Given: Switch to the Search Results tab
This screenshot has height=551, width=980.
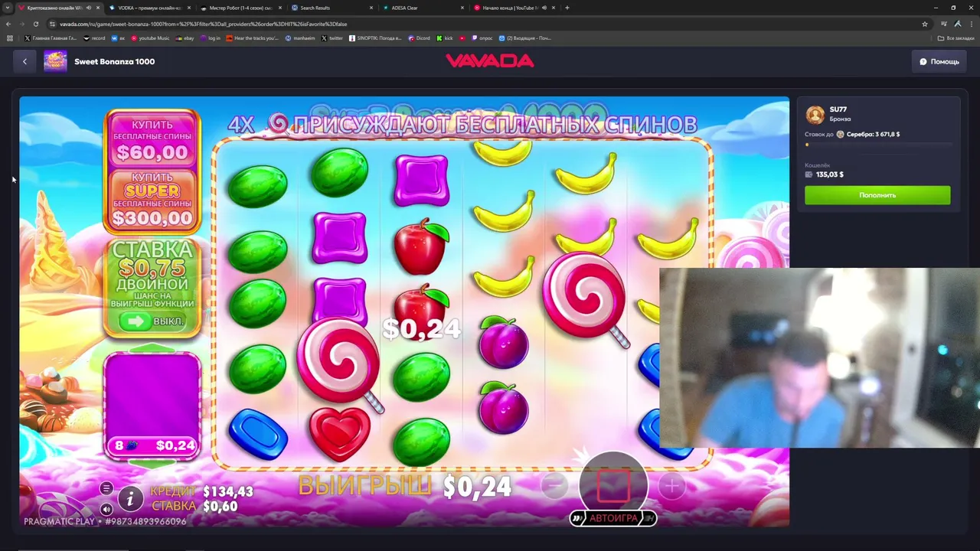Looking at the screenshot, I should click(332, 8).
